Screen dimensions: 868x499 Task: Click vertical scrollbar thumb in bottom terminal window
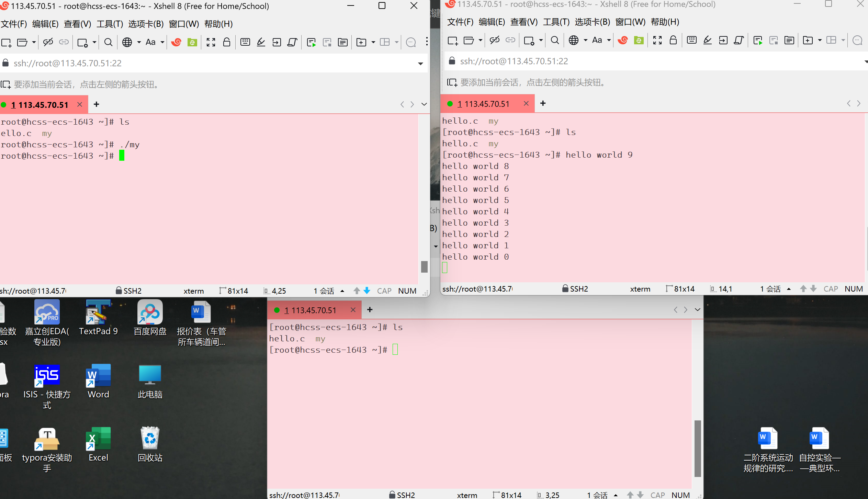tap(697, 448)
